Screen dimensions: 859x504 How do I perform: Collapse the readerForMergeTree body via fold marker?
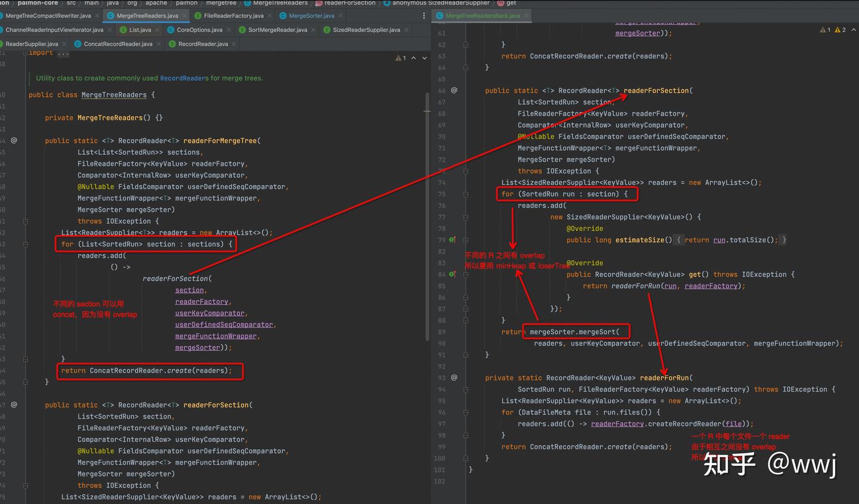click(26, 221)
